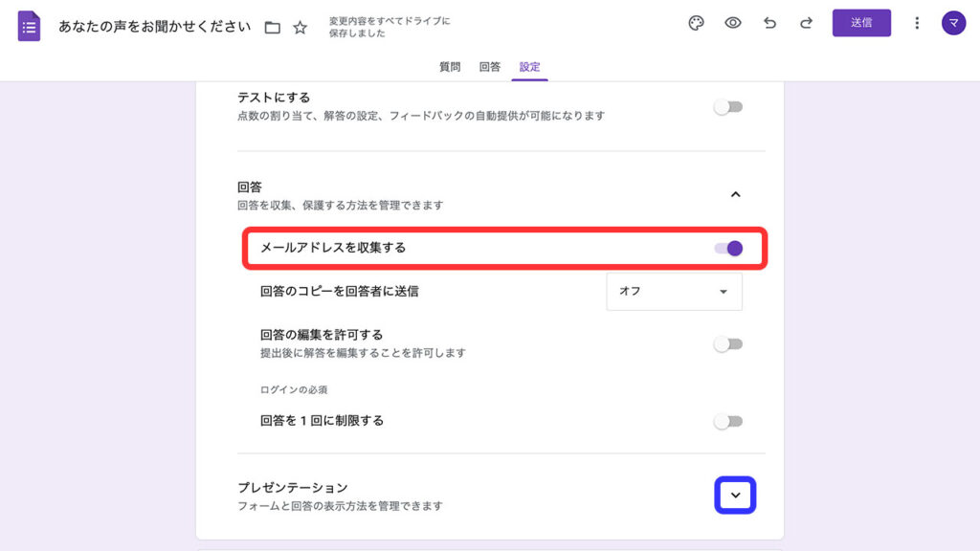Click the 回答 section heading text
Screen dimensions: 980x551
point(250,187)
